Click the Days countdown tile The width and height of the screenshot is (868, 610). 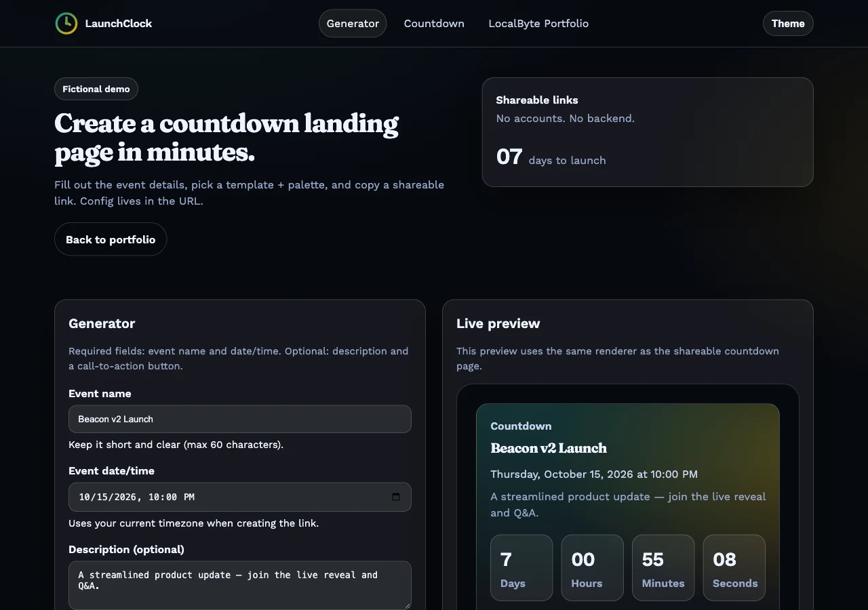click(x=521, y=568)
